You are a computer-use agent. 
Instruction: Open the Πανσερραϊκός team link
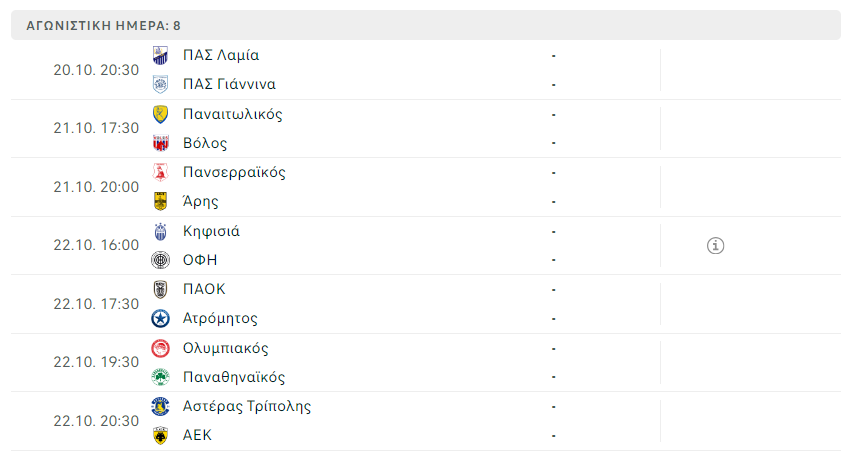pos(234,172)
